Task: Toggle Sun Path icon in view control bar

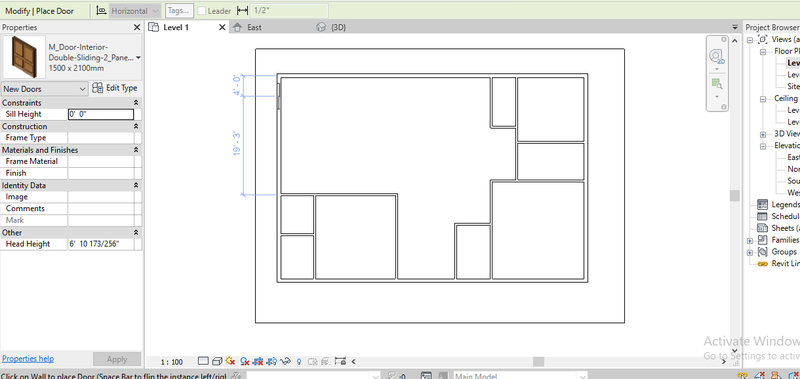Action: tap(230, 361)
